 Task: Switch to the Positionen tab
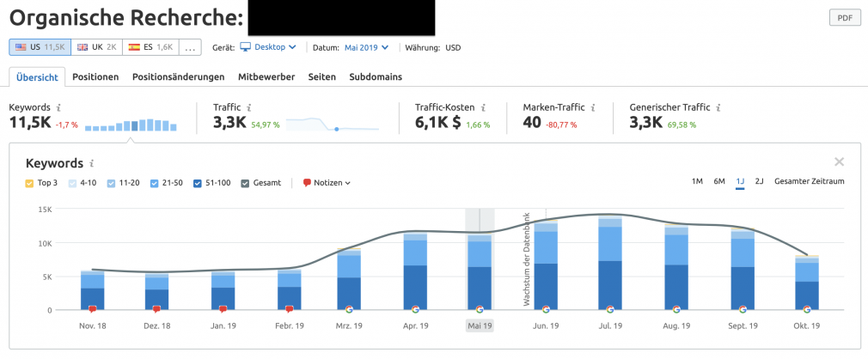95,77
